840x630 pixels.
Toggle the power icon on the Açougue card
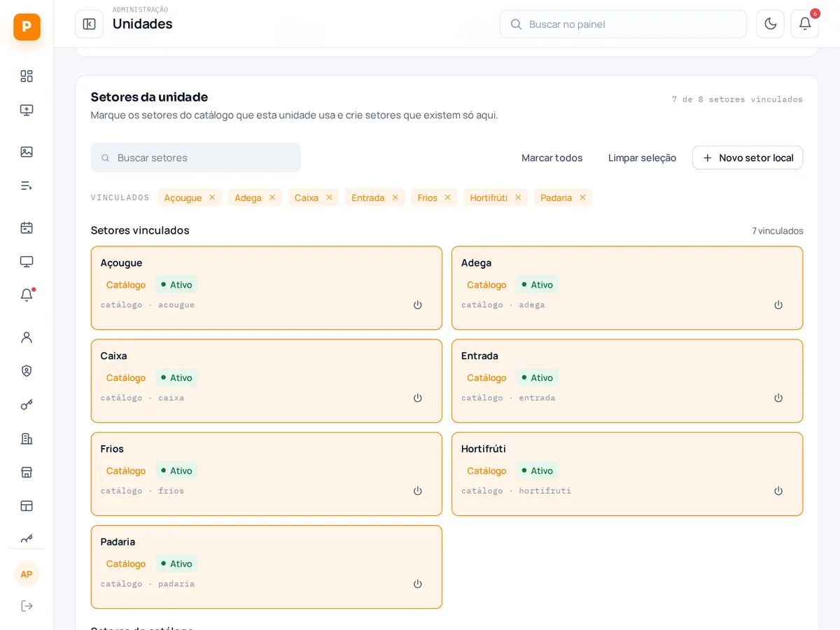[418, 305]
